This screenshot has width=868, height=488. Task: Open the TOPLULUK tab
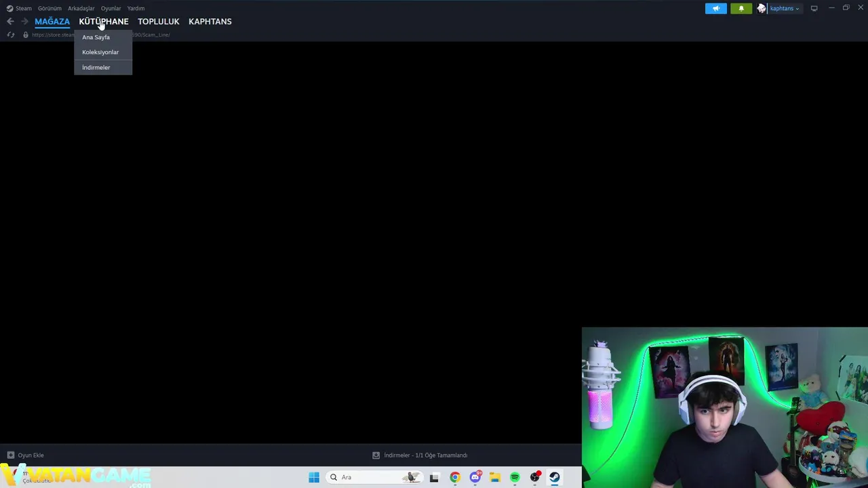159,22
